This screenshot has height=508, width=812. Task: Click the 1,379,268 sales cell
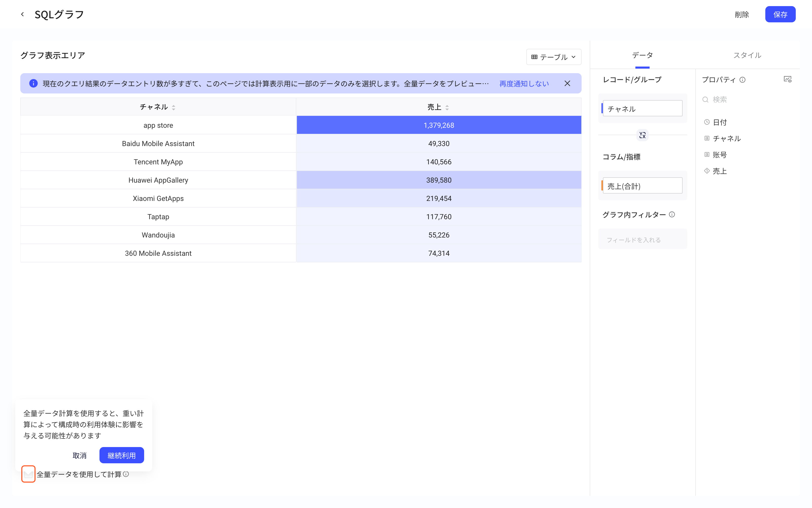[438, 125]
